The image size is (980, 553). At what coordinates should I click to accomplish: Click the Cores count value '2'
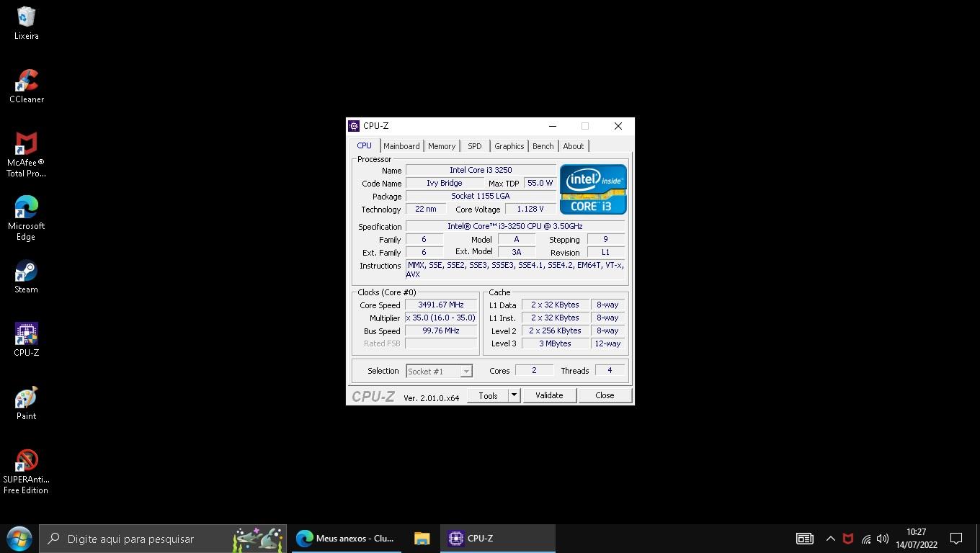tap(534, 370)
